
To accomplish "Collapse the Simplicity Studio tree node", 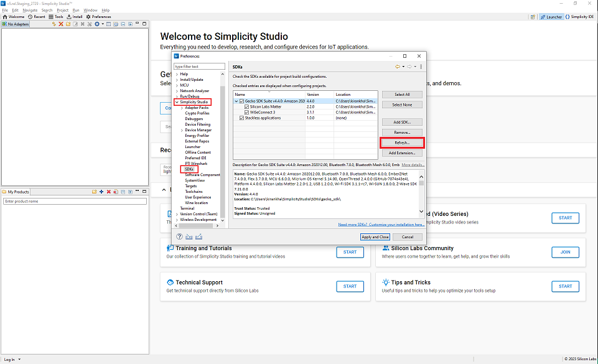I will (177, 102).
